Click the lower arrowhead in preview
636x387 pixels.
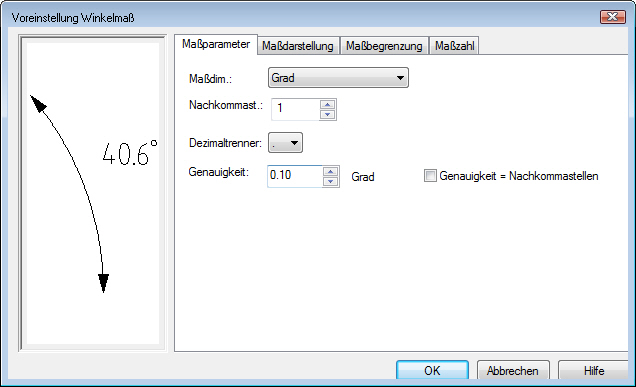pos(103,283)
